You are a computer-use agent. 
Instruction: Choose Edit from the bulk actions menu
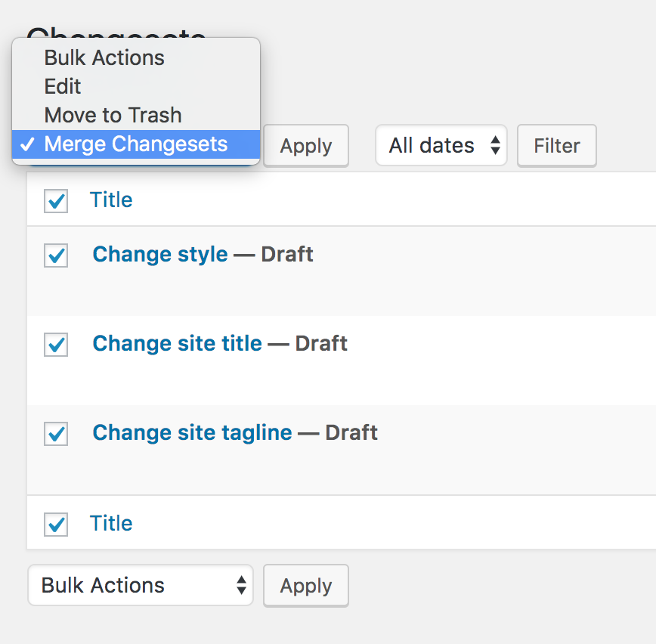(63, 86)
